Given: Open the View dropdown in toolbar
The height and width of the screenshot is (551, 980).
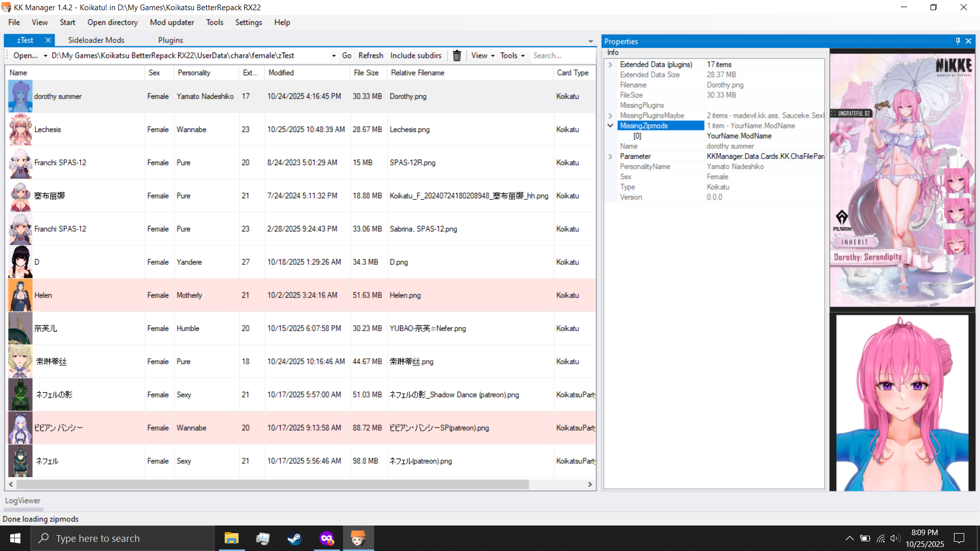Looking at the screenshot, I should coord(482,56).
